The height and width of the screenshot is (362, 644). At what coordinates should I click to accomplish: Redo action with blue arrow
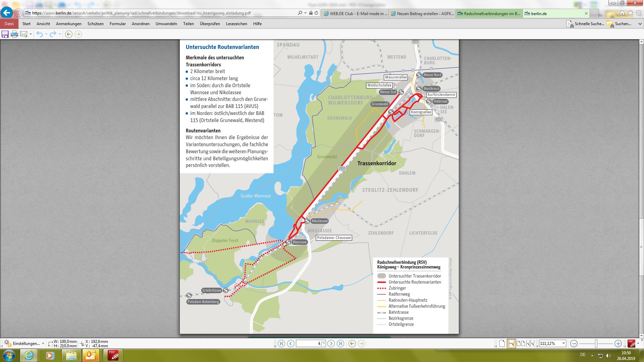[53, 34]
